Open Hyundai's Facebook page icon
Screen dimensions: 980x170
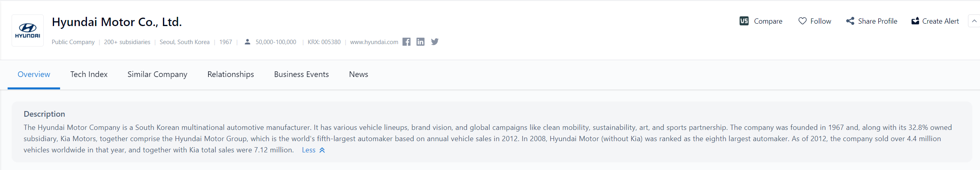(406, 42)
